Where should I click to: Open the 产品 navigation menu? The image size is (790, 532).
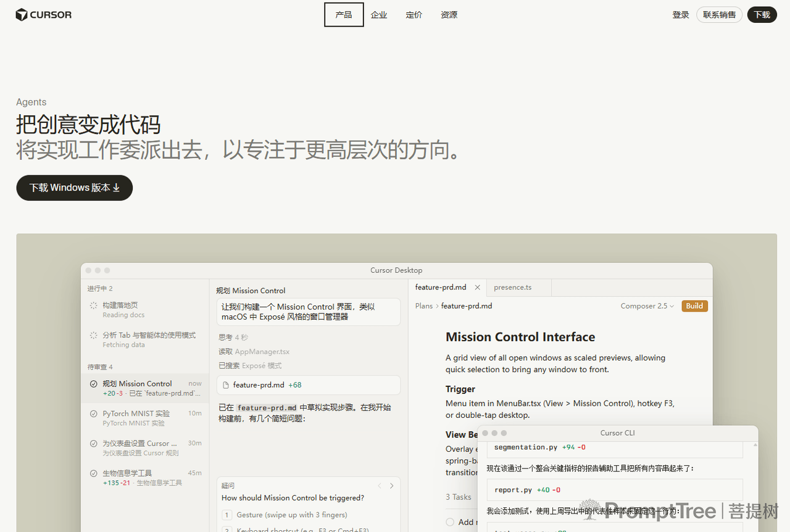(x=344, y=15)
